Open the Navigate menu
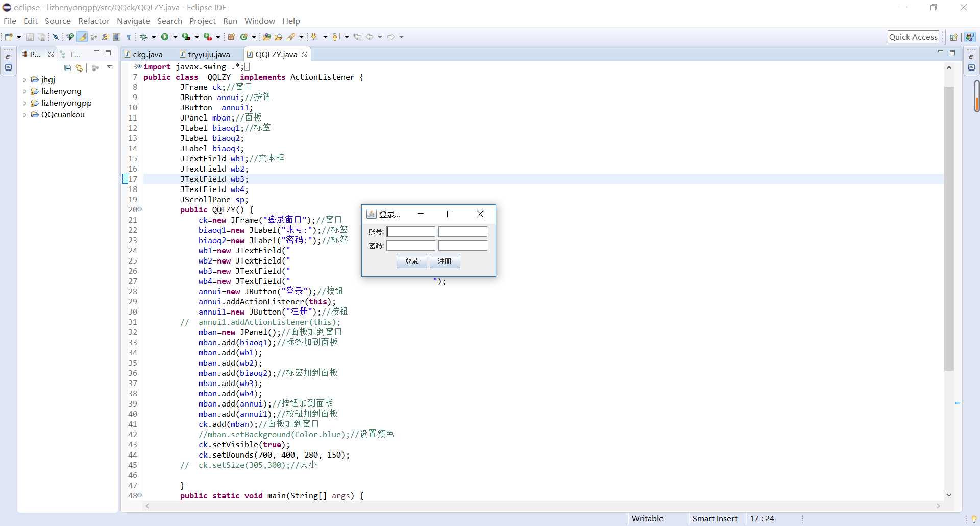The width and height of the screenshot is (980, 526). 133,21
